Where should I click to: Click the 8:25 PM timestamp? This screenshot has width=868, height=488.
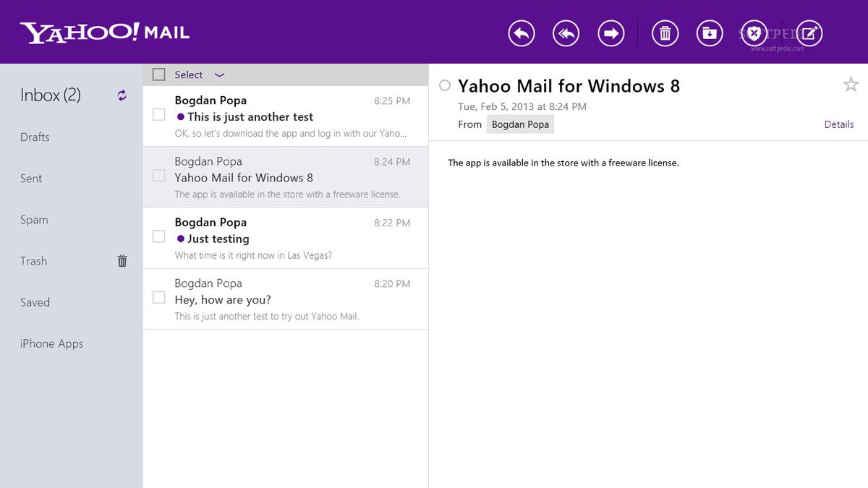392,101
